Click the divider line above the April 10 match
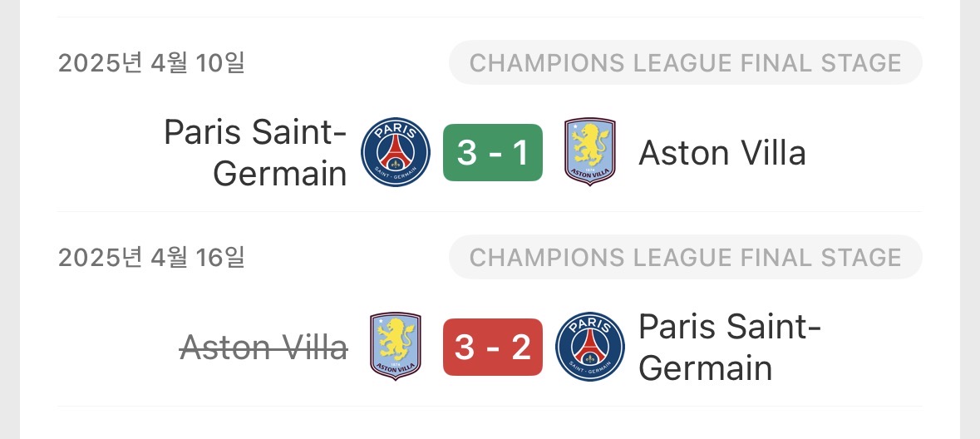The height and width of the screenshot is (439, 980). 490,17
